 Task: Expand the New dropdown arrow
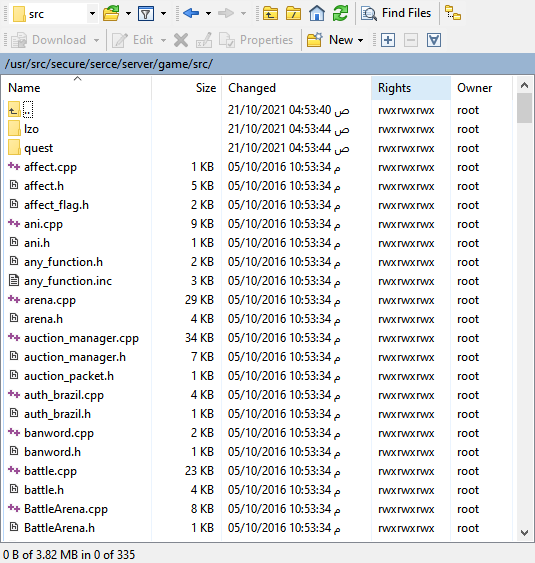(x=360, y=40)
